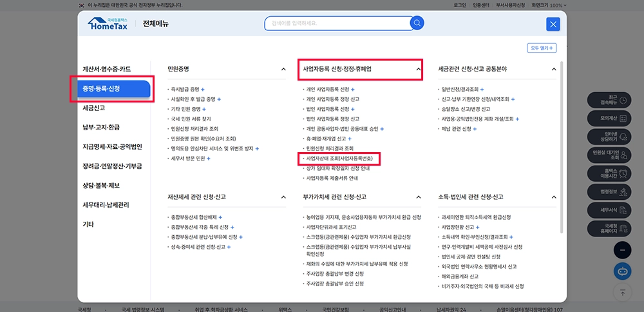Open 송달장소 신고/변경 신고 link
The image size is (644, 312).
click(466, 109)
